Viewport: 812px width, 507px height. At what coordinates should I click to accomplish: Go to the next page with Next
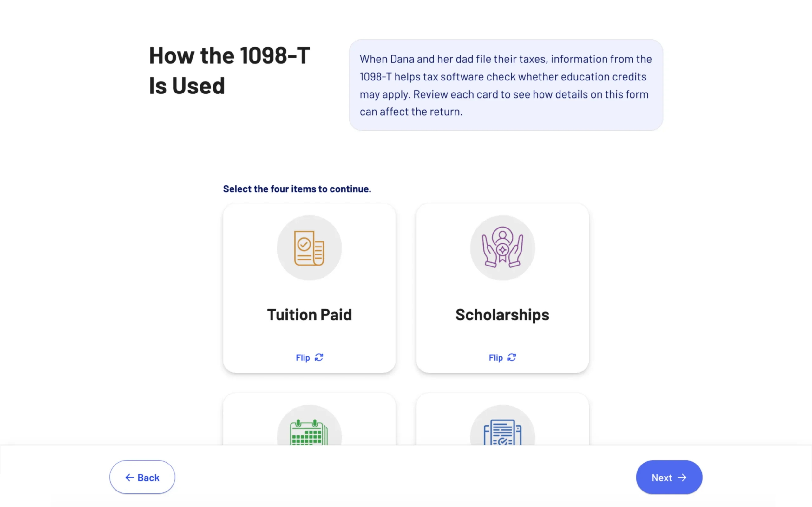[x=669, y=477]
